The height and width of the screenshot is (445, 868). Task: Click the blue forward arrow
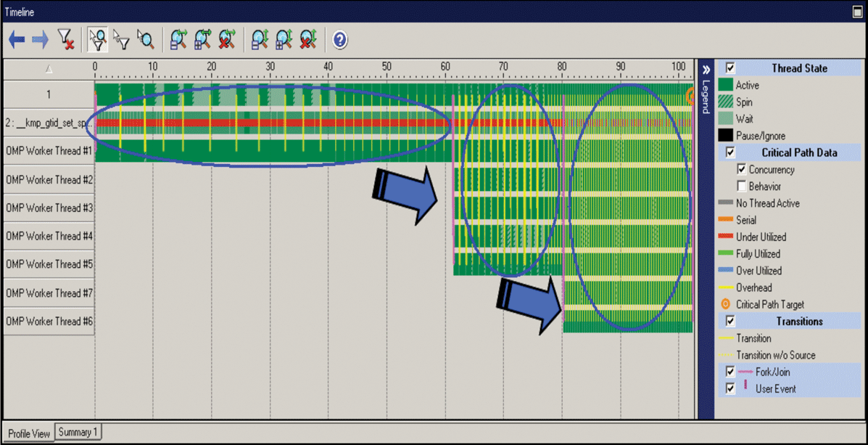pos(40,40)
